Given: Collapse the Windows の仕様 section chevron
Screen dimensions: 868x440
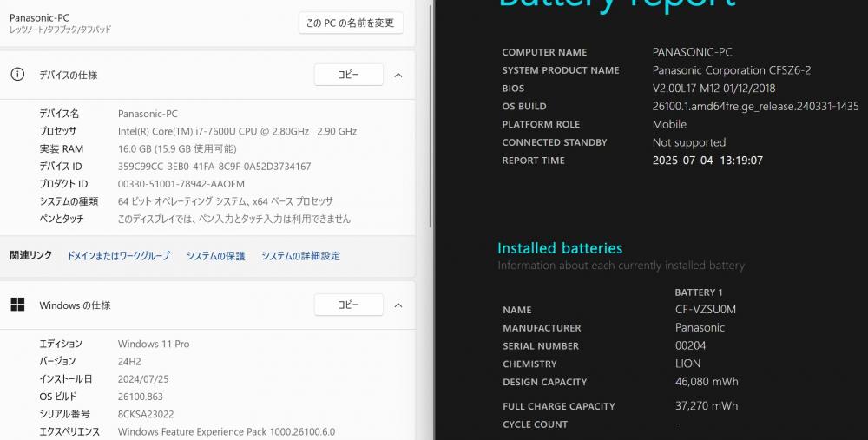Looking at the screenshot, I should 398,305.
